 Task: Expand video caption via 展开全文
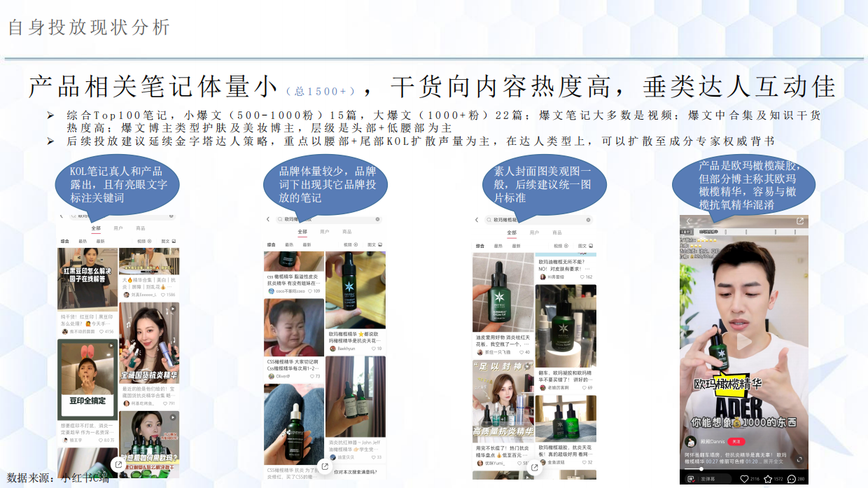click(x=772, y=461)
